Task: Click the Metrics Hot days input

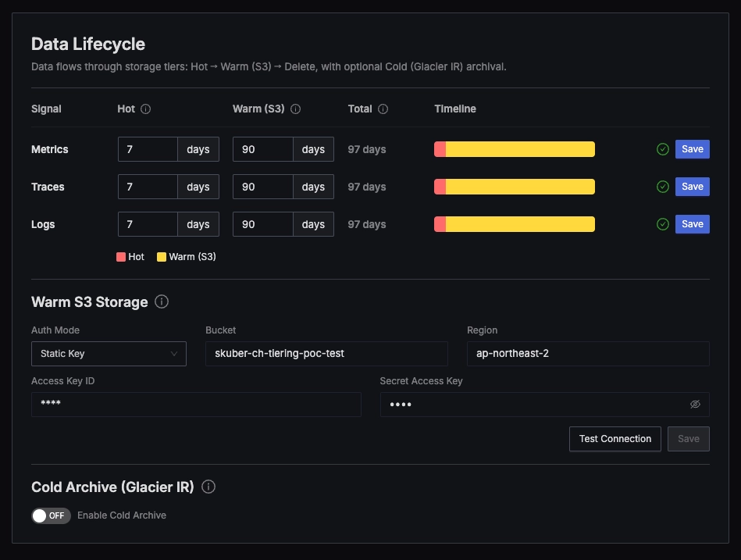Action: click(148, 149)
